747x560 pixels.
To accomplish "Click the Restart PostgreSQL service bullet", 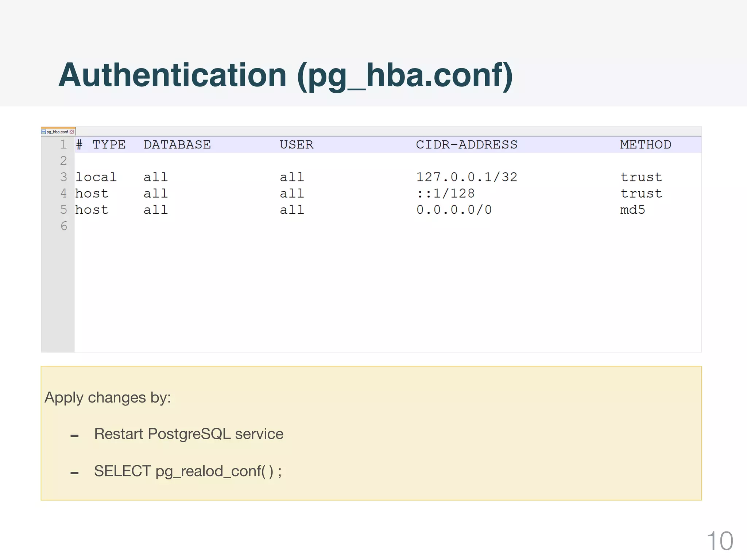I will pos(188,434).
